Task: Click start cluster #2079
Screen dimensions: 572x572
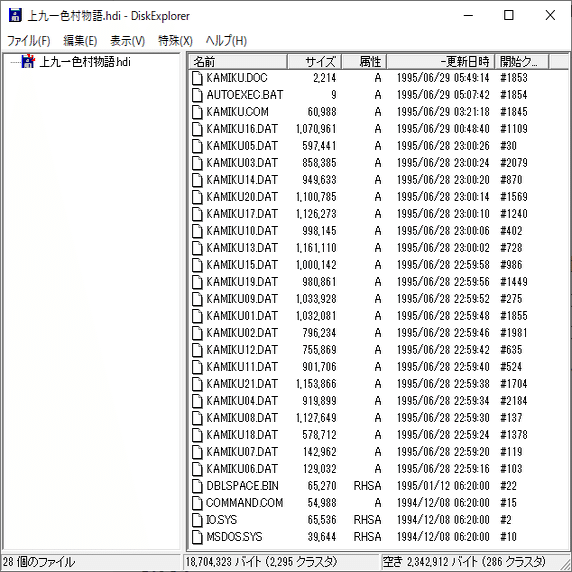Action: (514, 163)
